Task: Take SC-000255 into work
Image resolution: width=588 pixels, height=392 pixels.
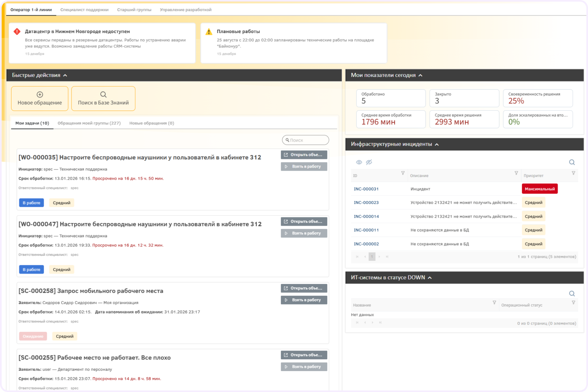Action: point(304,367)
